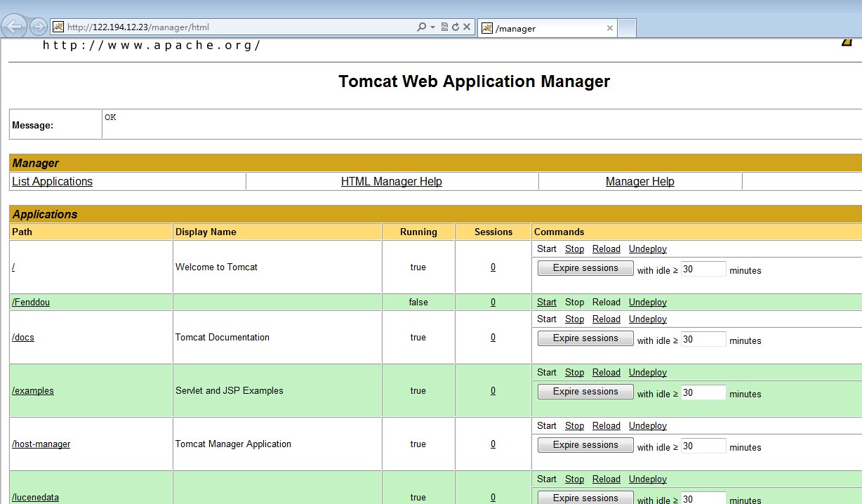Click Expire sessions for the /lucenedata app
The image size is (862, 504).
point(585,498)
